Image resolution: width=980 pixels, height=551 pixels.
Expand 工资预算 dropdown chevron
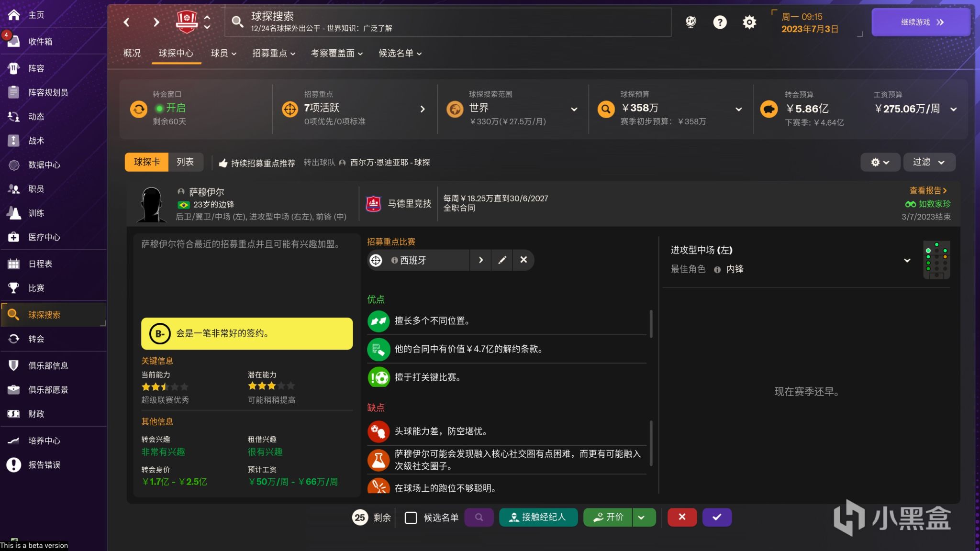click(953, 110)
